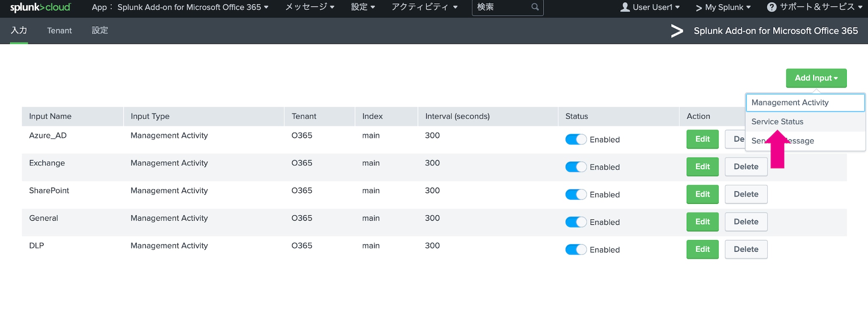Click the Index column header
The width and height of the screenshot is (868, 327).
click(386, 116)
